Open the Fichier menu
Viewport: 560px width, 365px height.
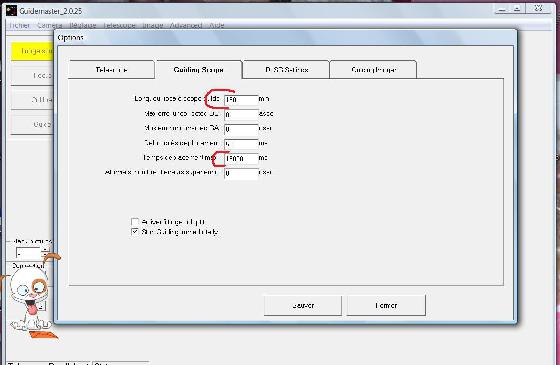click(x=19, y=25)
